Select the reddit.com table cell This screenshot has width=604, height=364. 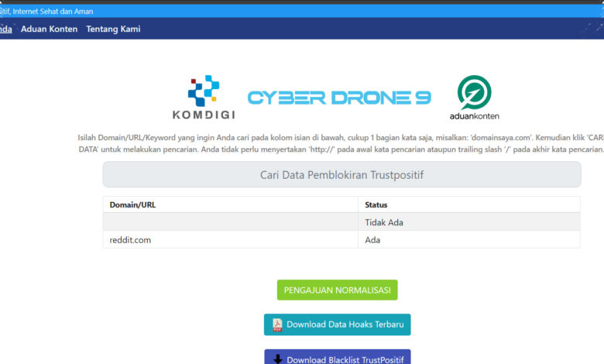(x=230, y=239)
